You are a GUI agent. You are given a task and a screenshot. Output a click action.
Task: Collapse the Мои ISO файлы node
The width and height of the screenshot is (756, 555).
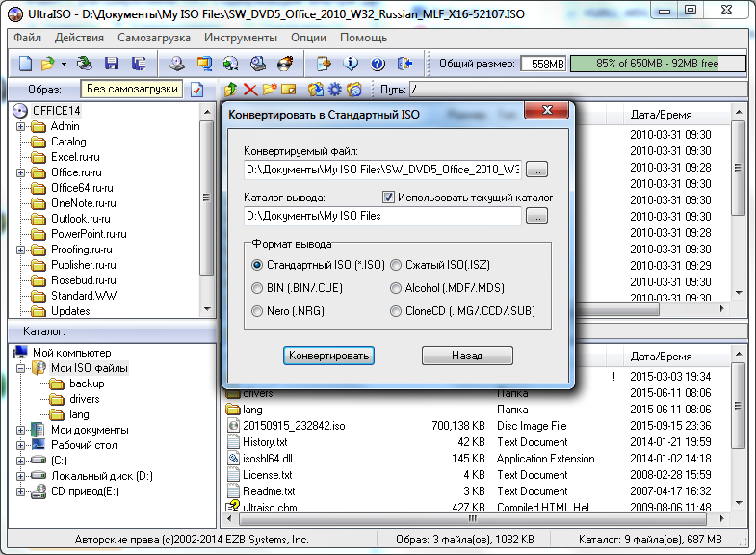coord(20,368)
